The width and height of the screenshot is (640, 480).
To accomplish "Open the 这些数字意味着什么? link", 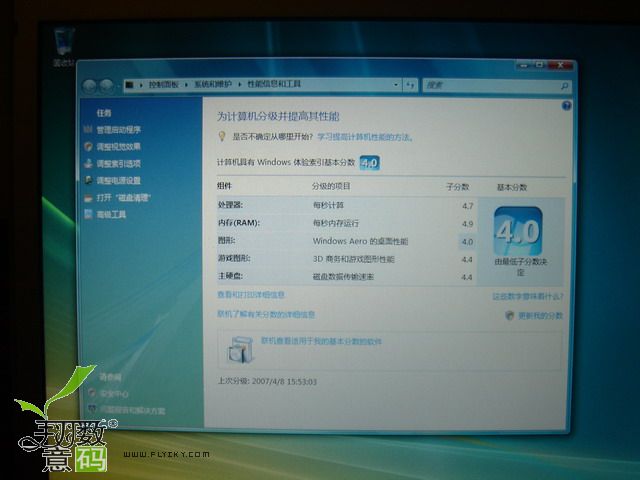I will point(528,297).
